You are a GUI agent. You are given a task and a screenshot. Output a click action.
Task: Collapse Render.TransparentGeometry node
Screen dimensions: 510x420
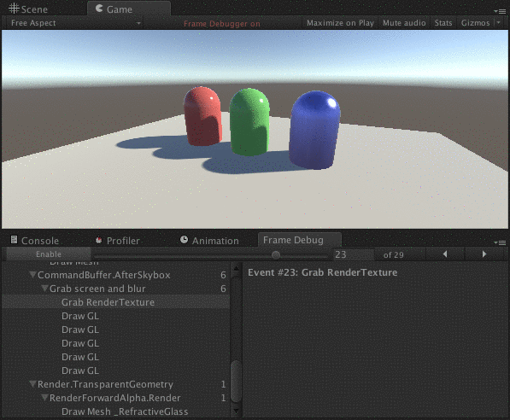[x=32, y=384]
